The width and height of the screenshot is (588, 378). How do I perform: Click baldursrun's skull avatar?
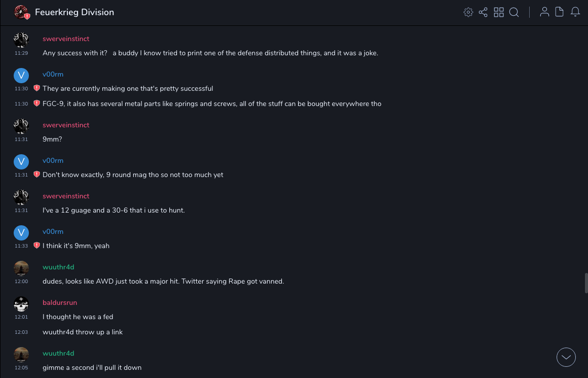tap(21, 304)
